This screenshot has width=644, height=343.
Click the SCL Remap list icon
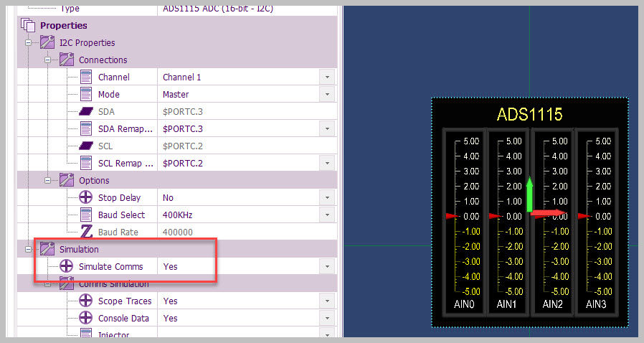[x=86, y=163]
